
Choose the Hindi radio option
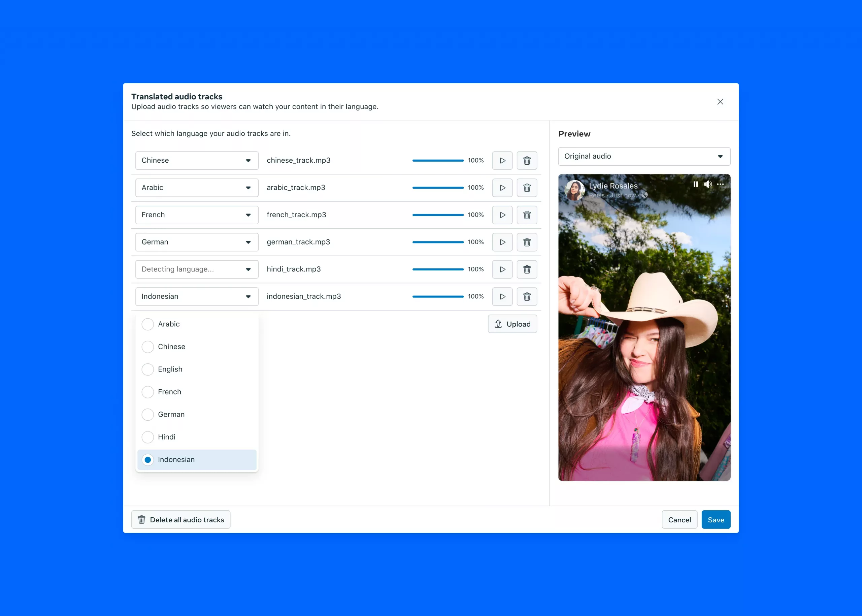click(x=147, y=437)
